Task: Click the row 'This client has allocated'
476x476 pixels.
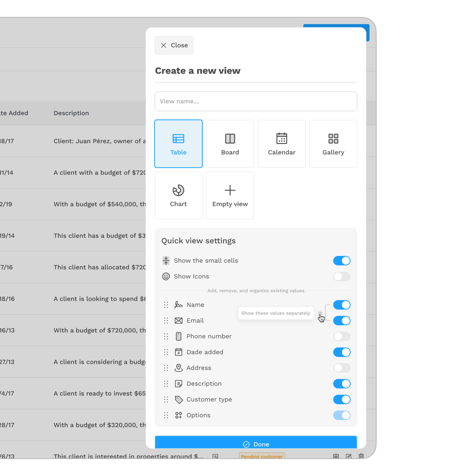Action: coord(73,267)
